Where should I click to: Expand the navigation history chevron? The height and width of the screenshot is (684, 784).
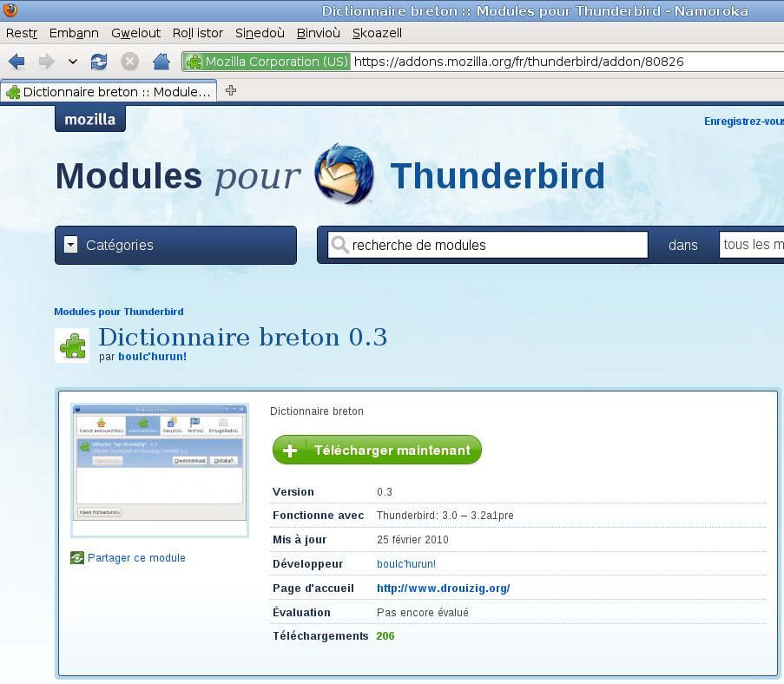click(71, 61)
